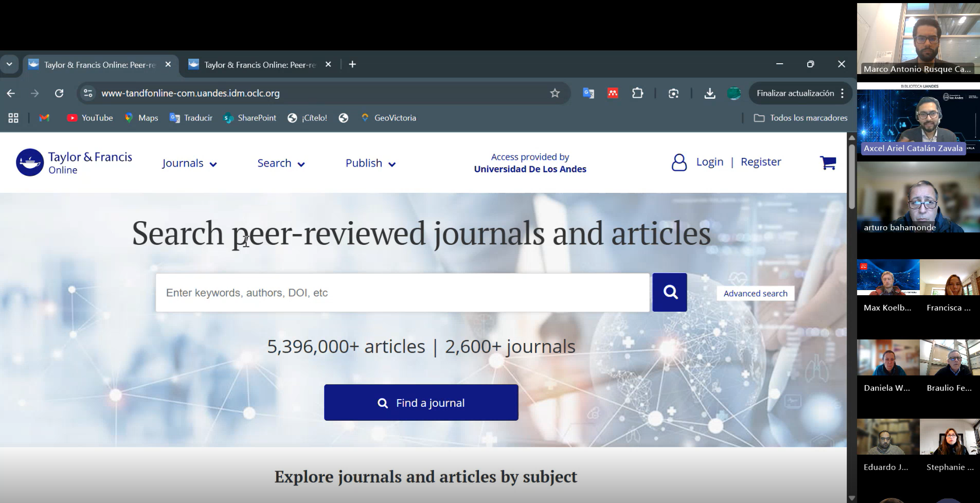
Task: Click the scroll-down arrow on page scrollbar
Action: click(851, 498)
